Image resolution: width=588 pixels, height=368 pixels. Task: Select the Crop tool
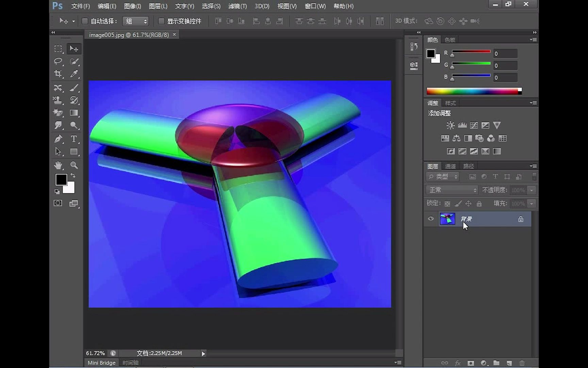pos(58,74)
